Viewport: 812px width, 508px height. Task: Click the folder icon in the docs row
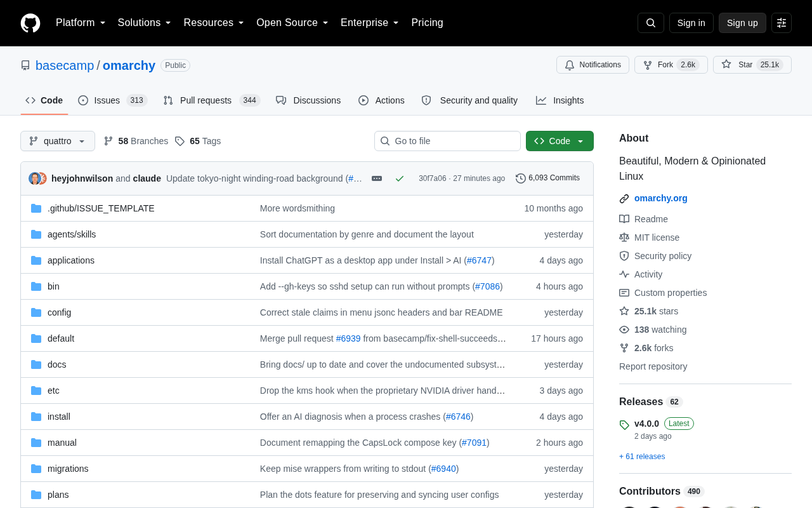tap(36, 364)
